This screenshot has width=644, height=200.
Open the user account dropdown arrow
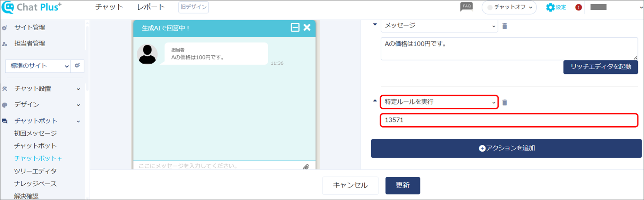[641, 7]
